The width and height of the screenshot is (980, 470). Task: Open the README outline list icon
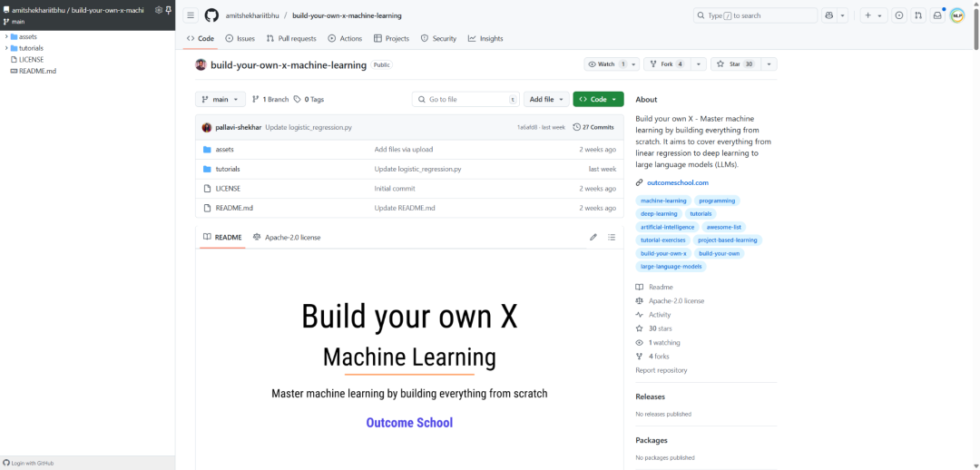[612, 238]
